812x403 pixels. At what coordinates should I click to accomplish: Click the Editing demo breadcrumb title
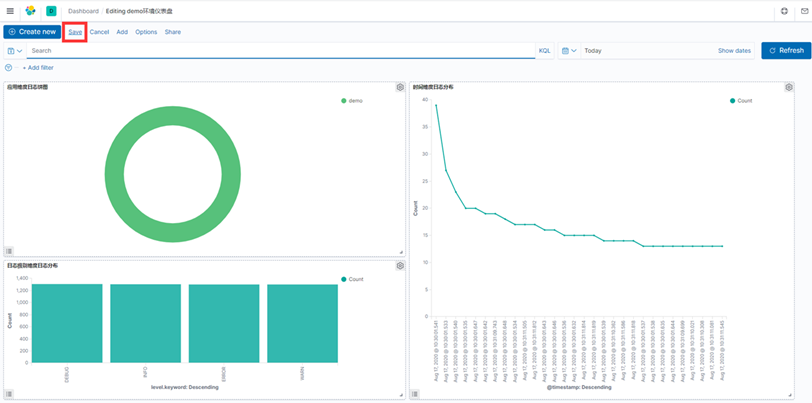[x=139, y=11]
